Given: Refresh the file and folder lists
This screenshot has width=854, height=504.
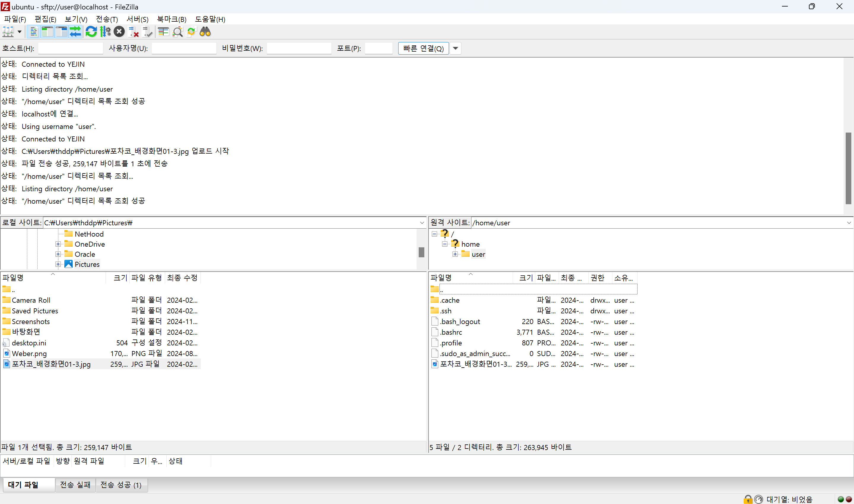Looking at the screenshot, I should [x=91, y=32].
